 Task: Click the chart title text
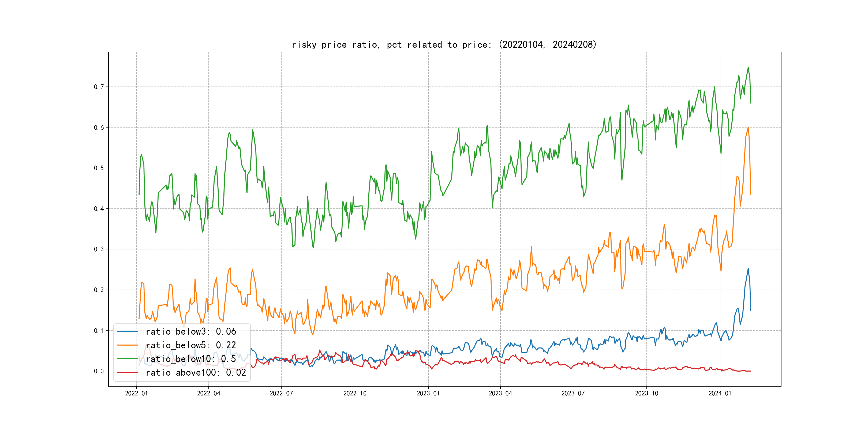tap(444, 44)
